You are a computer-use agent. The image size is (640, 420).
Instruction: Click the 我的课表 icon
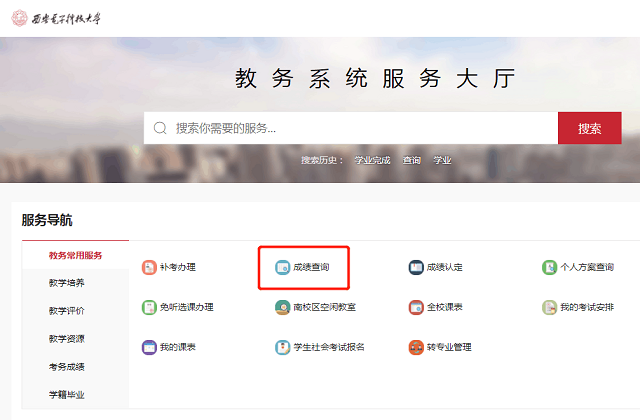149,347
